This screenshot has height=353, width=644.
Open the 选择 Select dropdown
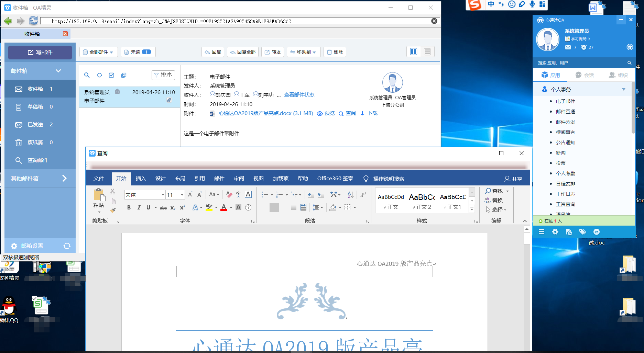click(496, 209)
